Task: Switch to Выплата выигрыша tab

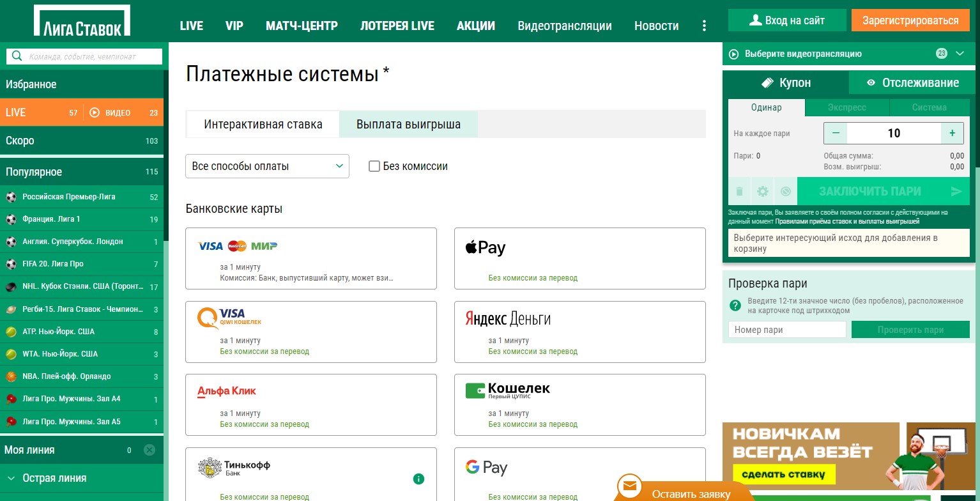Action: (408, 125)
